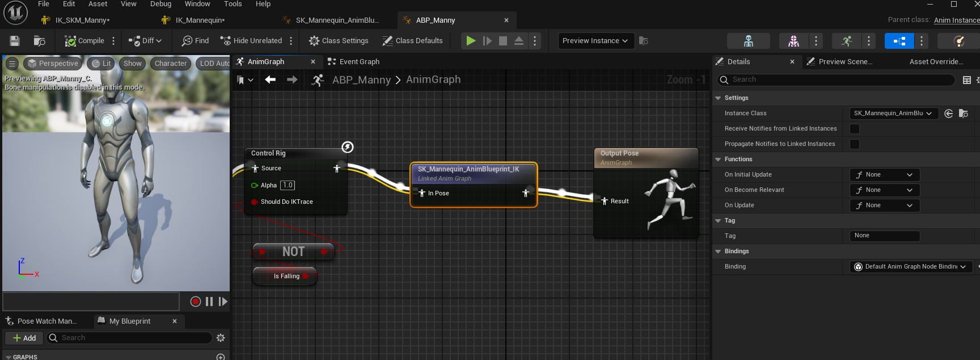The width and height of the screenshot is (980, 360).
Task: Click ABP_Manny in the graph breadcrumb
Action: pyautogui.click(x=361, y=80)
